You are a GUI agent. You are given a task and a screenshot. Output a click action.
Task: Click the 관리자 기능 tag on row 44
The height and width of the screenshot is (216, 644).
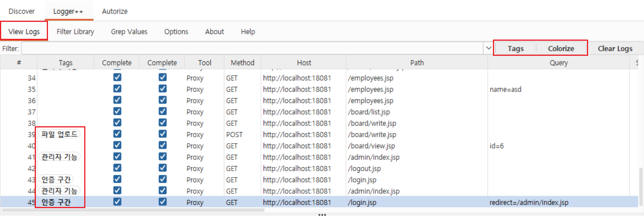(59, 191)
